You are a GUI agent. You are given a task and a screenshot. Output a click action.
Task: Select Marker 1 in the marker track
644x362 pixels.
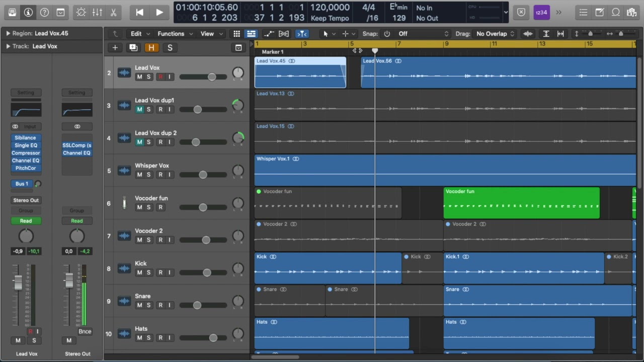click(x=273, y=52)
